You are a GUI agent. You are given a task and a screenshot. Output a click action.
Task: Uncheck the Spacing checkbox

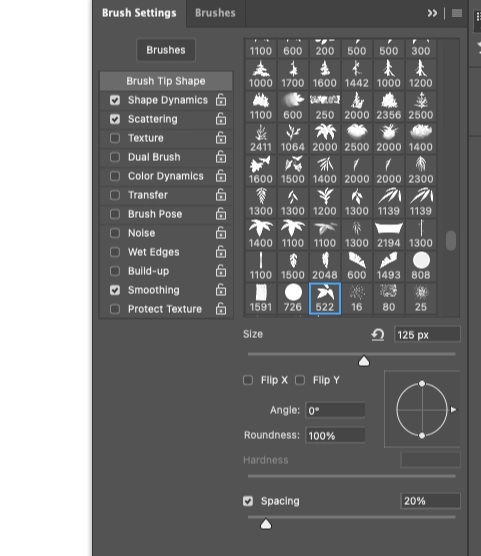(x=248, y=501)
